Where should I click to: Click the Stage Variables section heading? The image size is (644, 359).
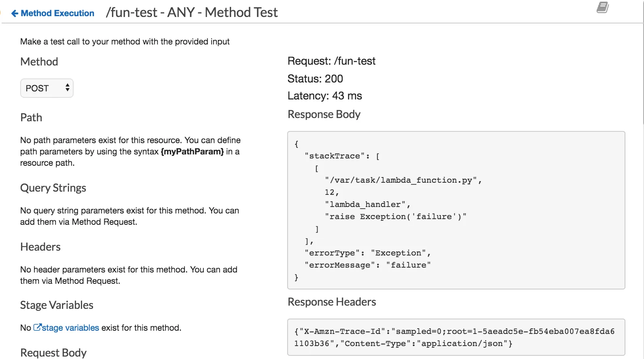click(x=57, y=305)
